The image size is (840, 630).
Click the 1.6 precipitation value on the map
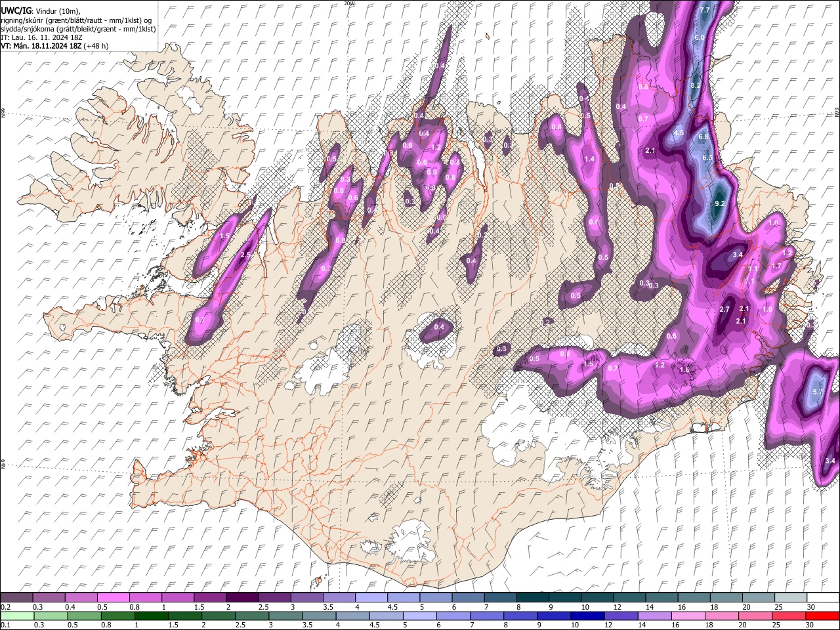point(684,370)
